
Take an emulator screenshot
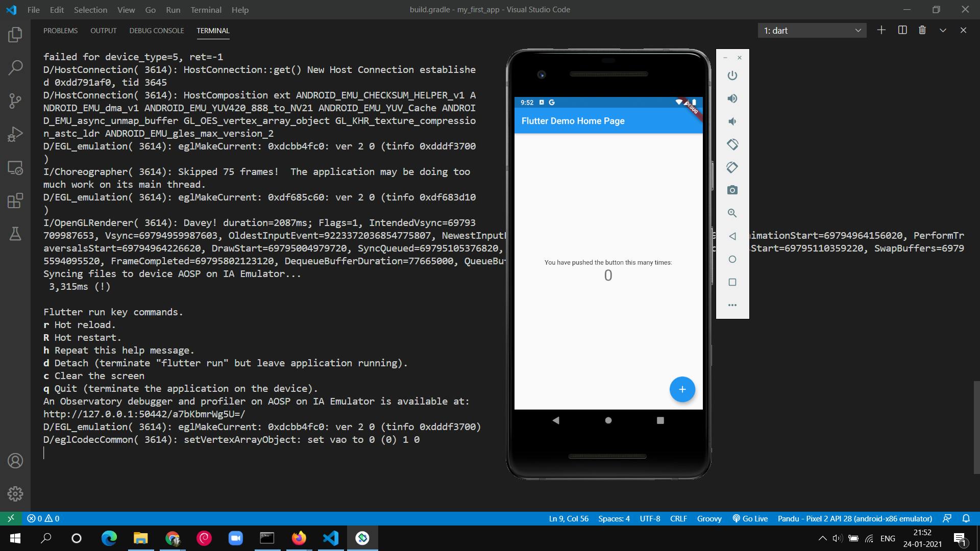click(732, 190)
